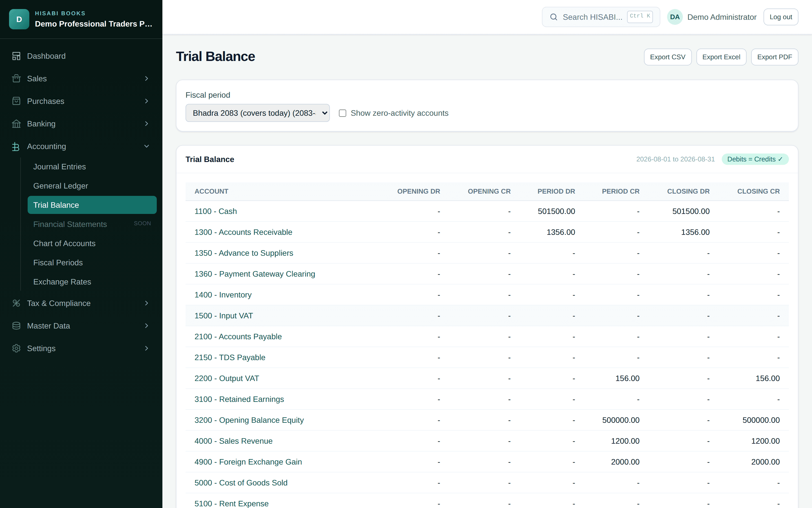Toggle Show zero-activity accounts checkbox
This screenshot has height=508, width=812.
click(x=342, y=113)
